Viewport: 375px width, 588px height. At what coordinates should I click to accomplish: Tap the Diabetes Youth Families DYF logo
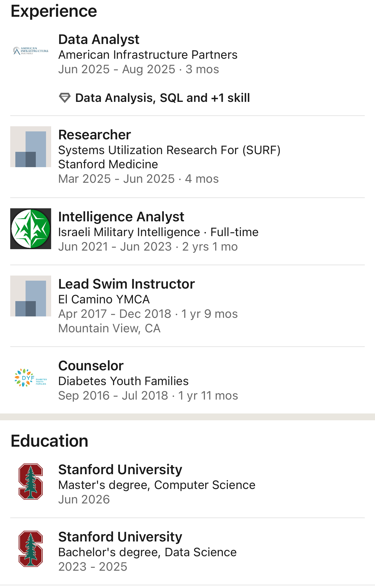click(x=31, y=378)
